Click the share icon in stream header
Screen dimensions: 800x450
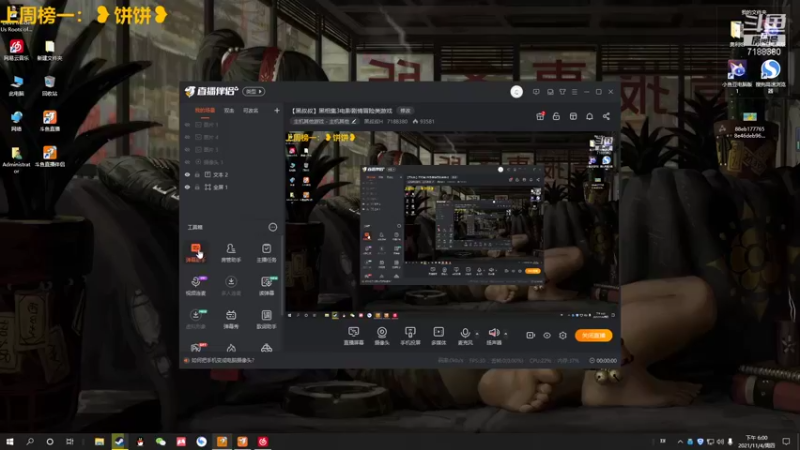point(606,116)
